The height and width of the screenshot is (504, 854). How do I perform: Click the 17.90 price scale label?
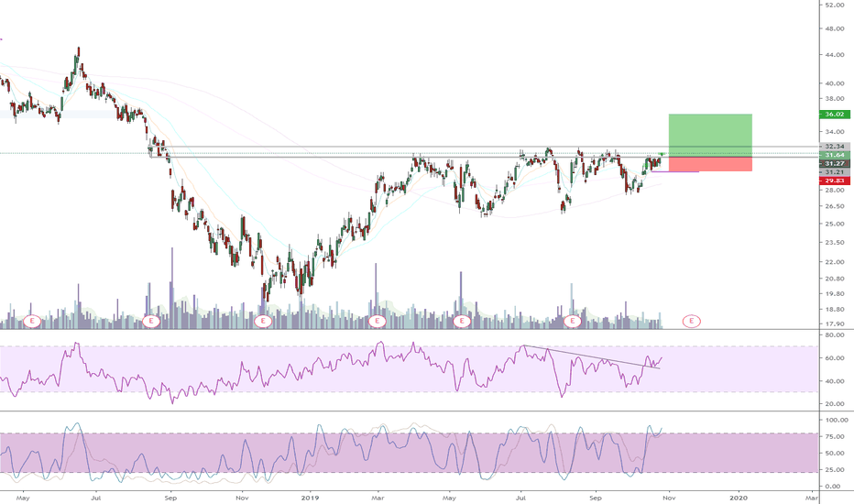coord(835,324)
